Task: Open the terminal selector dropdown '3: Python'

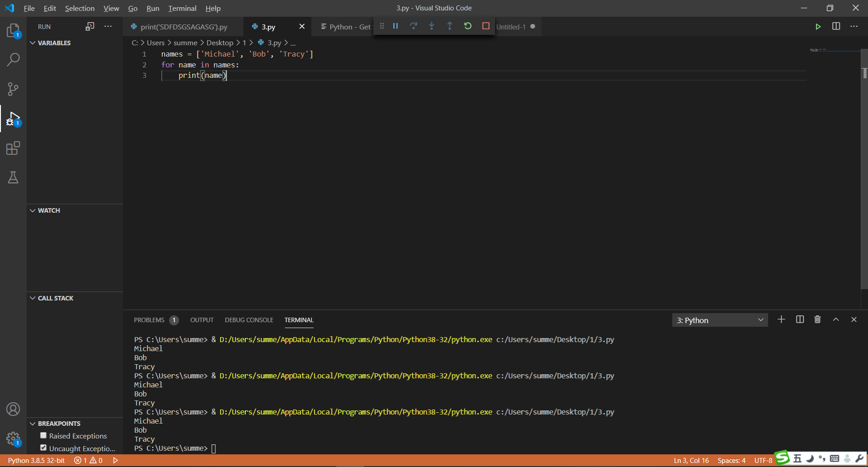Action: 720,320
